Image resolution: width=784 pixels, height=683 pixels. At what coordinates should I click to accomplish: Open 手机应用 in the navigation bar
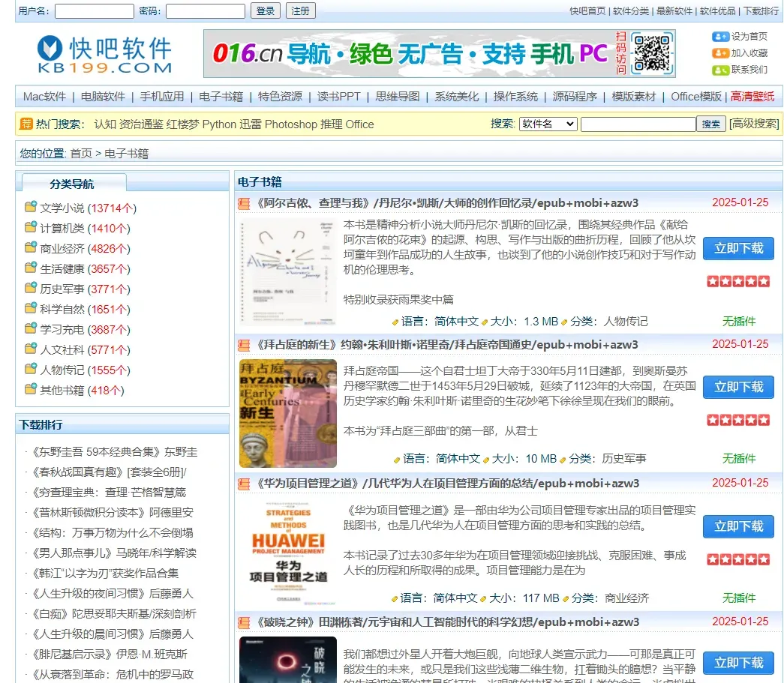[162, 97]
